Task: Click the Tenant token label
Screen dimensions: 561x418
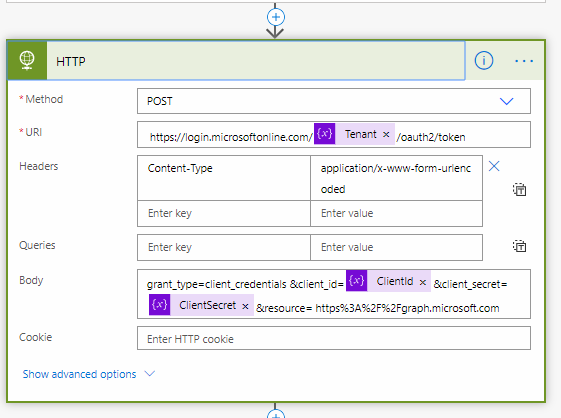Action: (361, 134)
